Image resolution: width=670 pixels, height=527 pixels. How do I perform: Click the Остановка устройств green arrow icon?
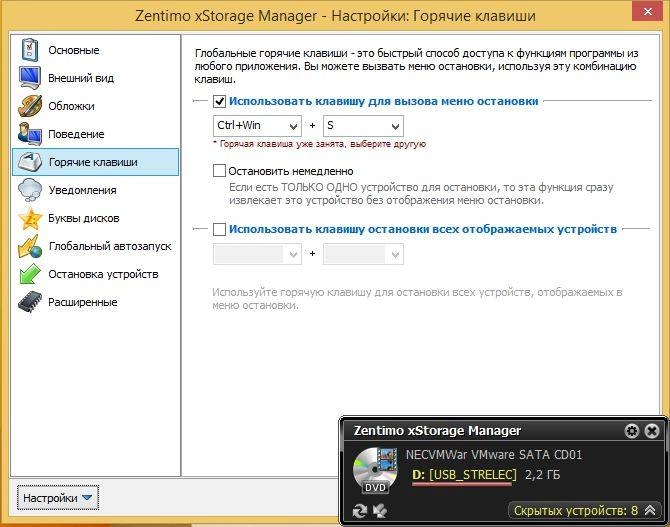click(x=30, y=274)
